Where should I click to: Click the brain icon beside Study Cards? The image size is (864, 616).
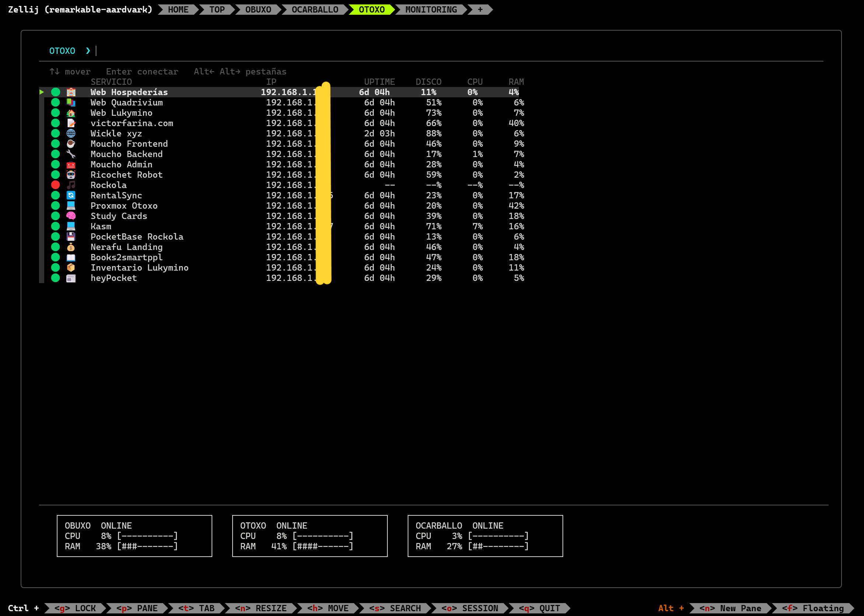(x=71, y=216)
